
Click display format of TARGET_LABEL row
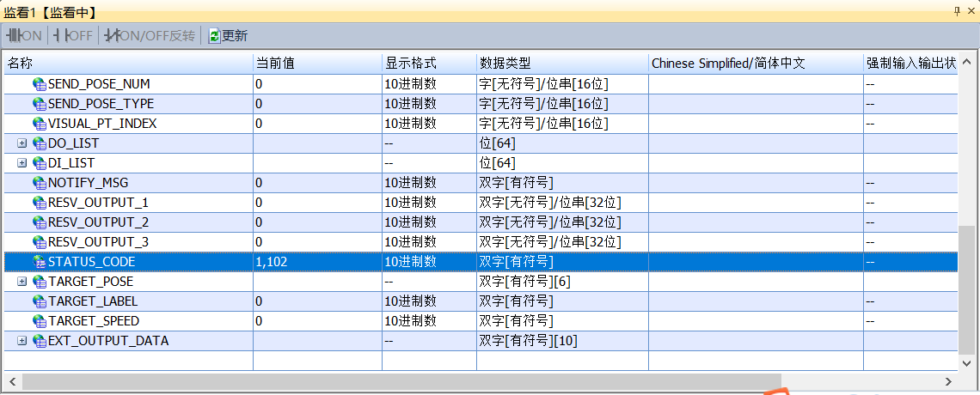pyautogui.click(x=429, y=301)
